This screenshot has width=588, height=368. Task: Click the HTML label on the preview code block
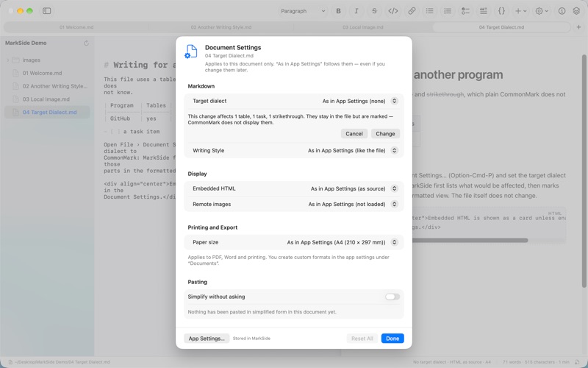(555, 213)
